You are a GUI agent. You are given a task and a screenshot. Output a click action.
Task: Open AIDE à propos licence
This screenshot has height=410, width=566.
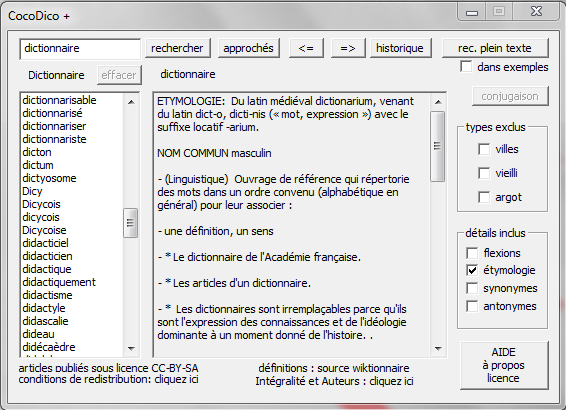coord(504,365)
